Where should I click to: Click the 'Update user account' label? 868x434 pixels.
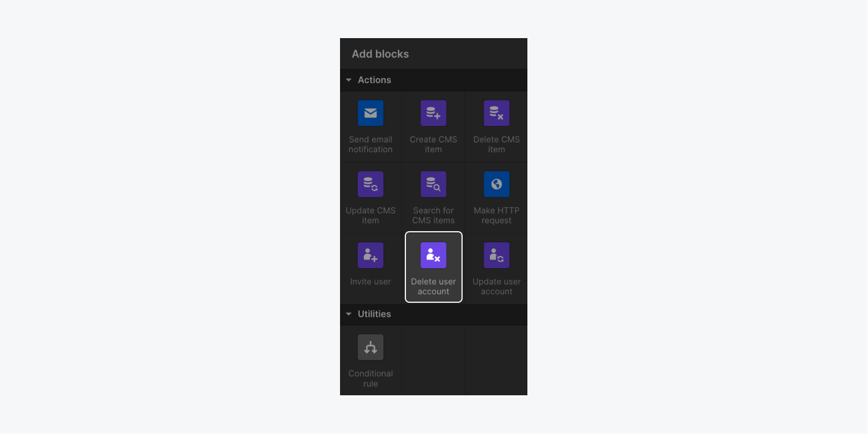pyautogui.click(x=497, y=287)
